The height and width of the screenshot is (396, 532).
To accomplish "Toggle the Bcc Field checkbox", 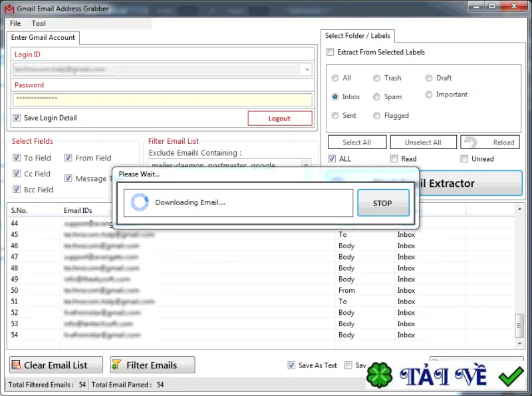I will (16, 189).
